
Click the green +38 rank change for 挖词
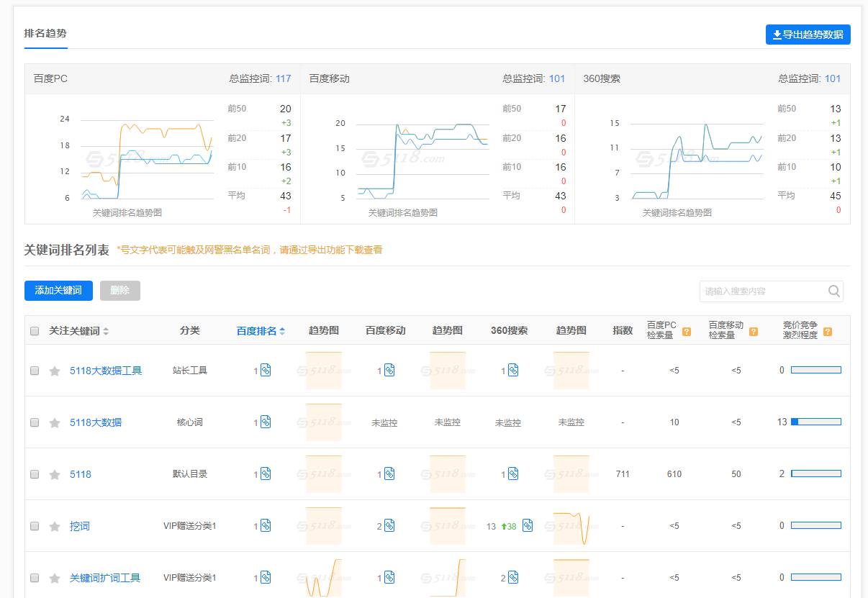coord(509,526)
